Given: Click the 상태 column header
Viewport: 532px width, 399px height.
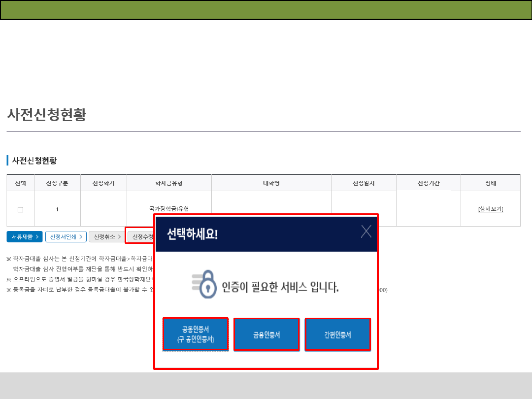Looking at the screenshot, I should point(490,183).
